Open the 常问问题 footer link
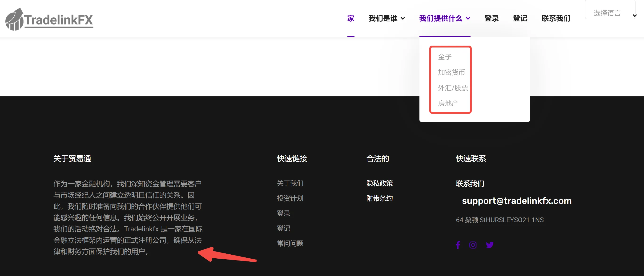The height and width of the screenshot is (276, 644). [290, 243]
